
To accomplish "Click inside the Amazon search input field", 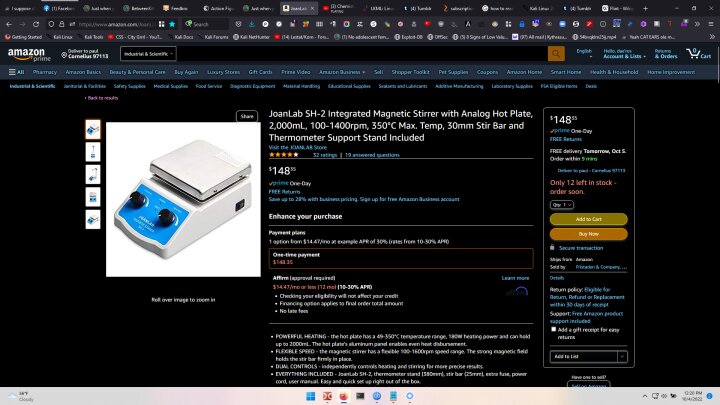I will pyautogui.click(x=362, y=54).
